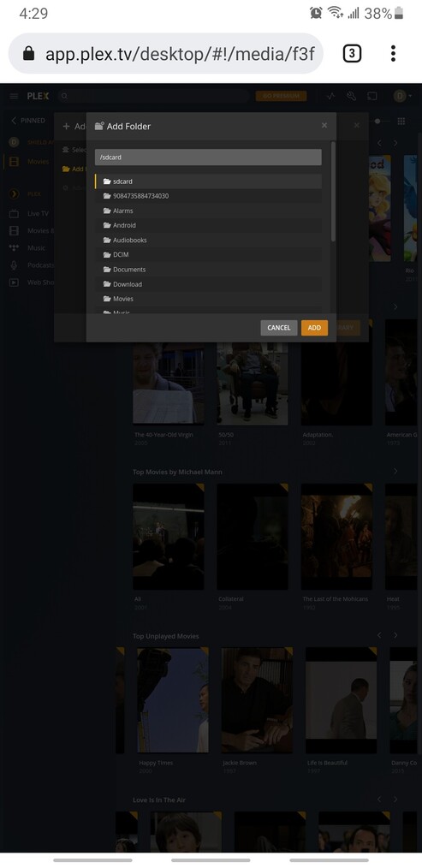Click the folder list scrollbar in Add Folder dialog

tap(333, 191)
